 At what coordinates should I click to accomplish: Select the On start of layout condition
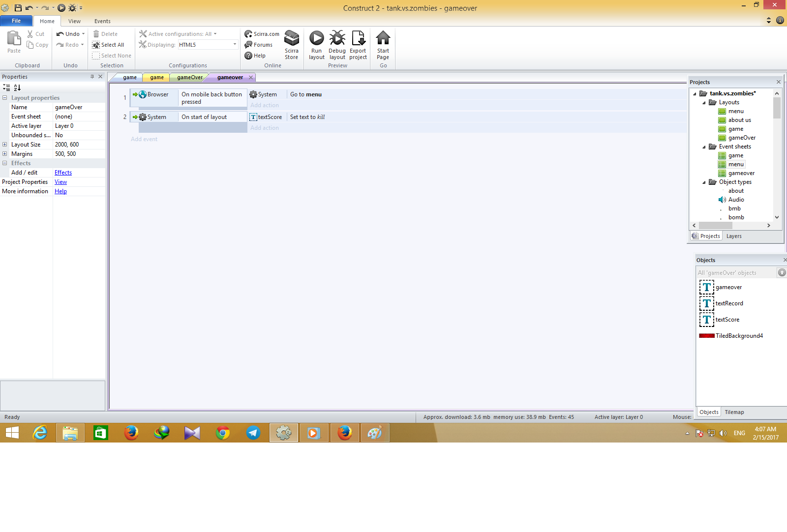[212, 117]
